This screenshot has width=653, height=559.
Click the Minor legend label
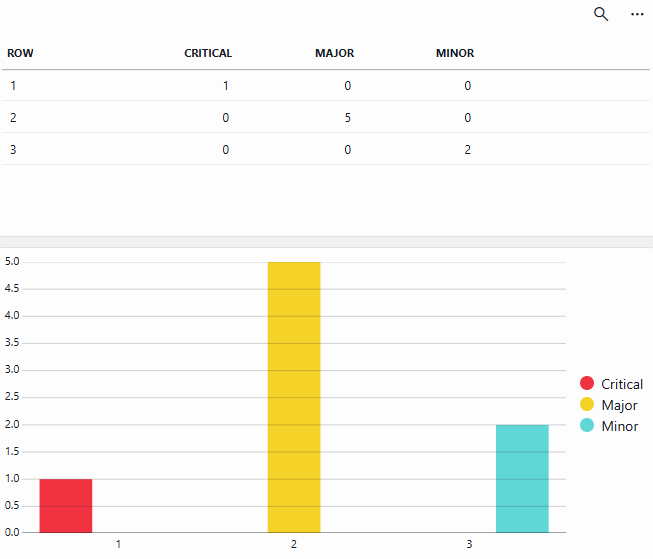pos(619,426)
